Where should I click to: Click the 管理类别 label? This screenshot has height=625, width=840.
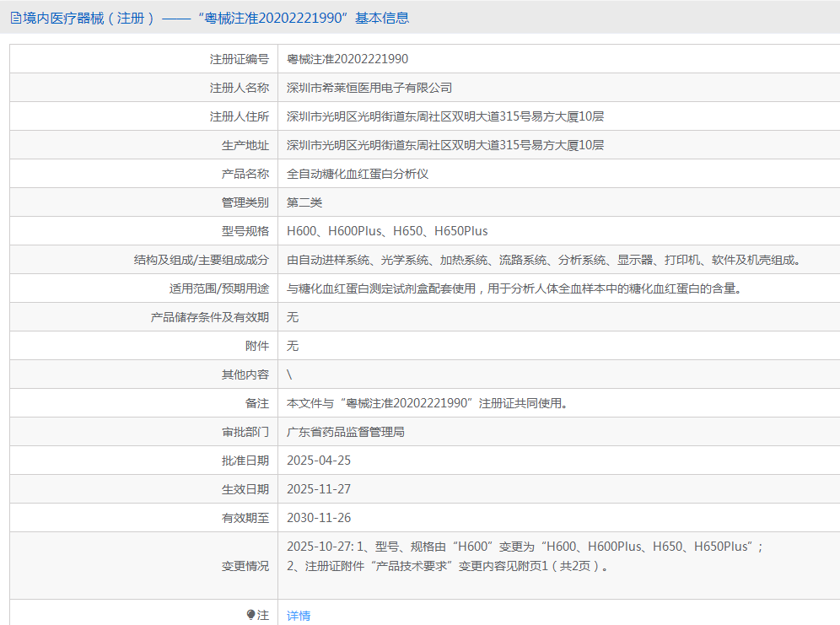pyautogui.click(x=245, y=202)
